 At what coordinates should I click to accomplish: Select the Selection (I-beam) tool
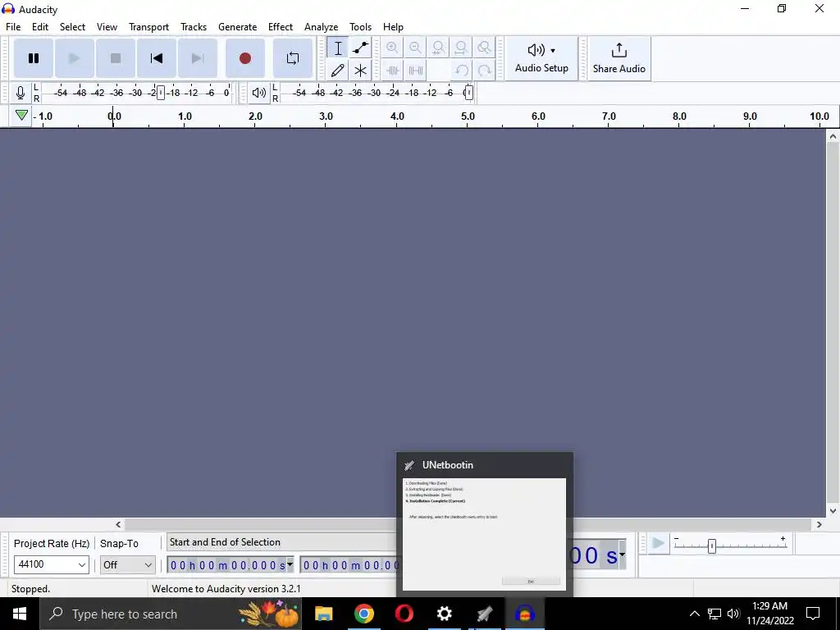click(338, 48)
